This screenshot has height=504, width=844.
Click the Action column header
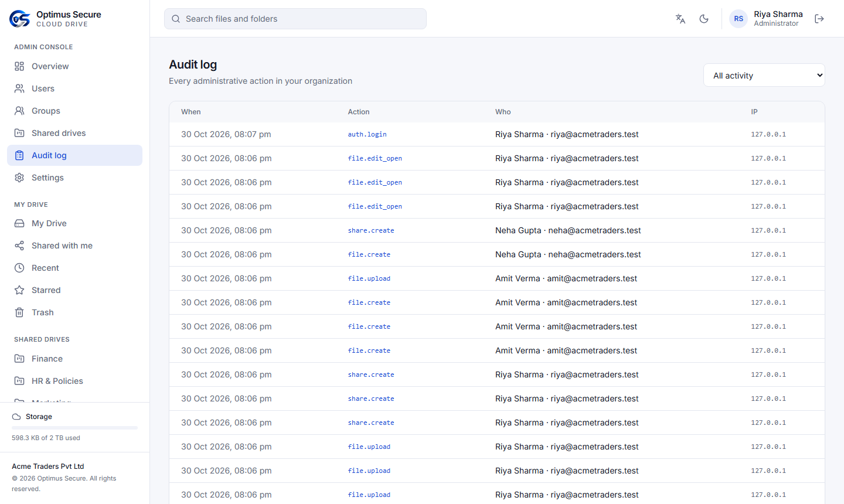tap(359, 112)
